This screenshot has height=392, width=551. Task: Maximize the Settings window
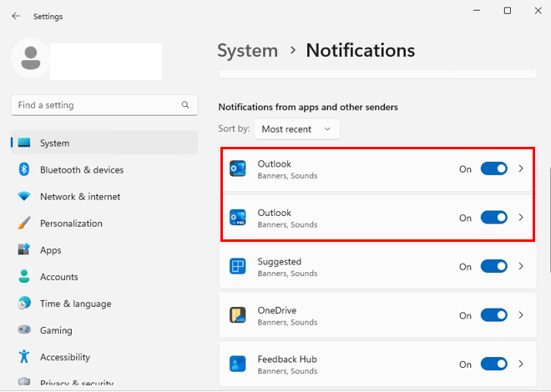click(508, 11)
